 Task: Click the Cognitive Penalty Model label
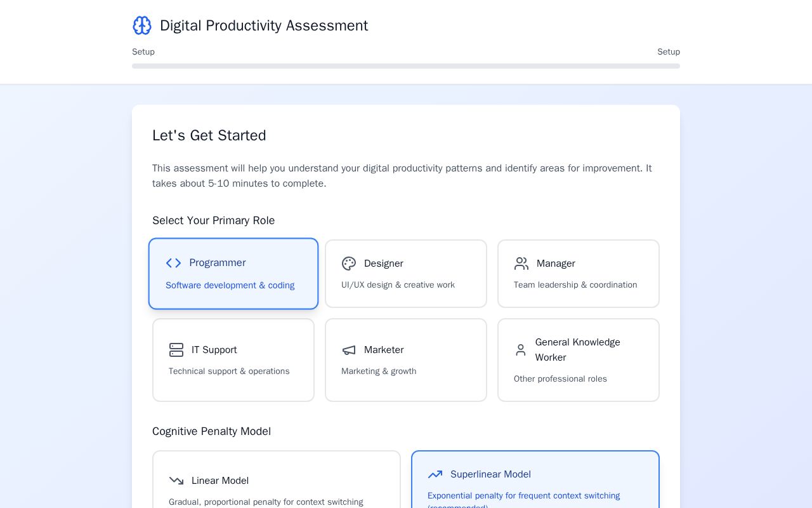[212, 431]
